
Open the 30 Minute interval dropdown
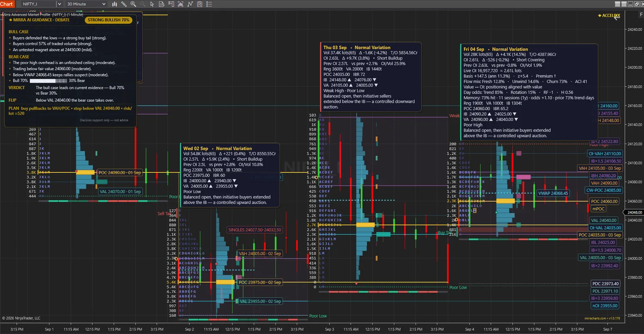pos(86,4)
